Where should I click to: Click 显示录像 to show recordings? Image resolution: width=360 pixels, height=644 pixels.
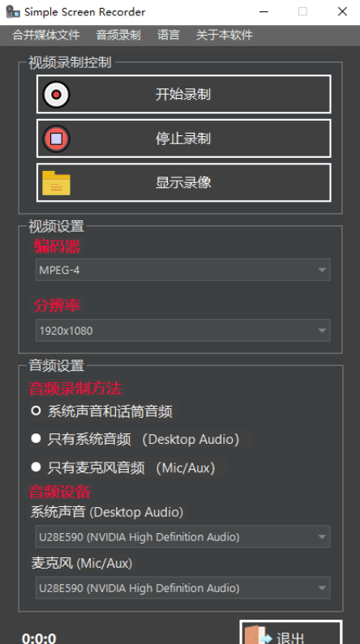coord(184,182)
